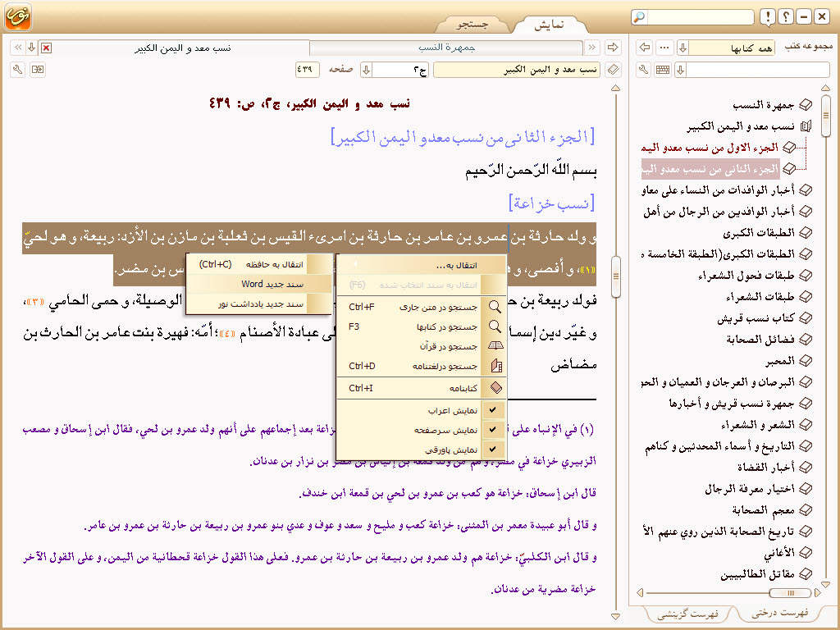Click the down arrow next to red X
Viewport: 840px width, 630px height.
pos(32,48)
